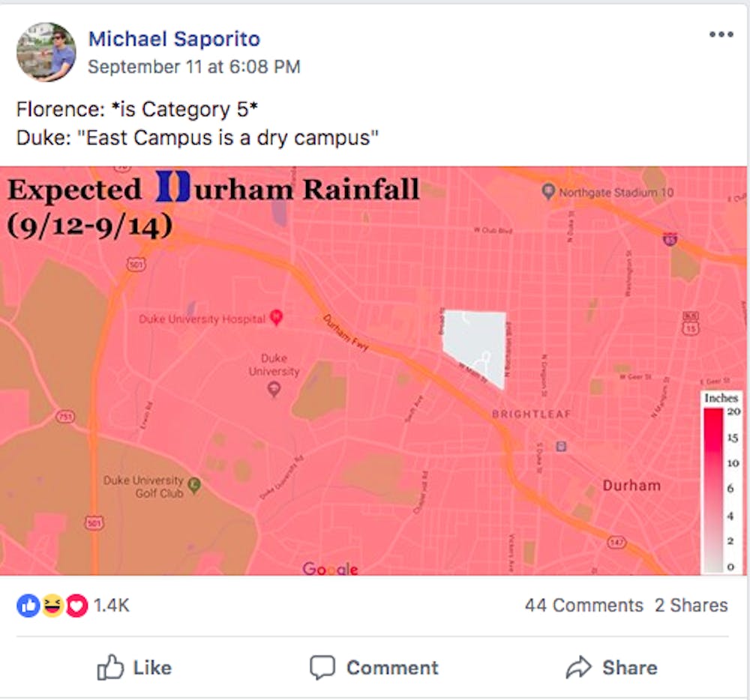Click the Comment button
The height and width of the screenshot is (700, 750).
point(374,667)
